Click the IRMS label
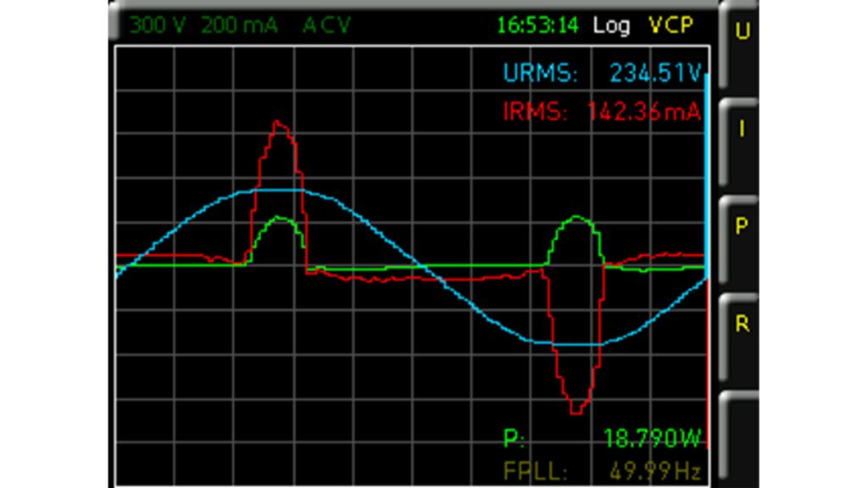The height and width of the screenshot is (488, 868). click(x=535, y=112)
